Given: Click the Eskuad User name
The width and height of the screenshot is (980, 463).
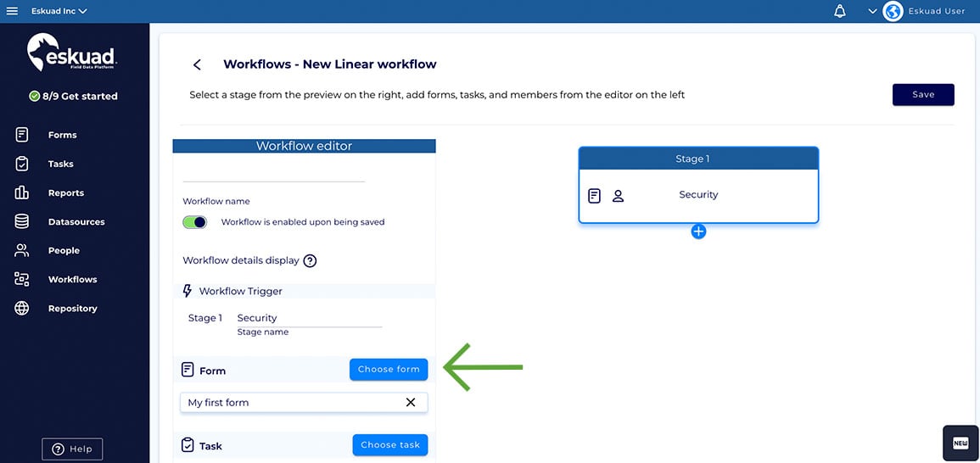Looking at the screenshot, I should (x=936, y=11).
